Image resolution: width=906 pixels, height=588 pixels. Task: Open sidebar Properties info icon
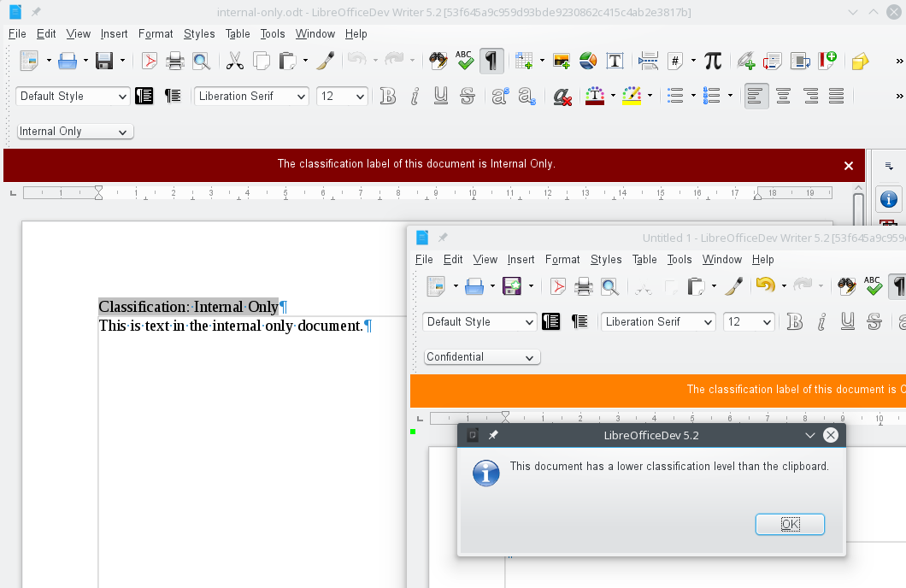(889, 200)
